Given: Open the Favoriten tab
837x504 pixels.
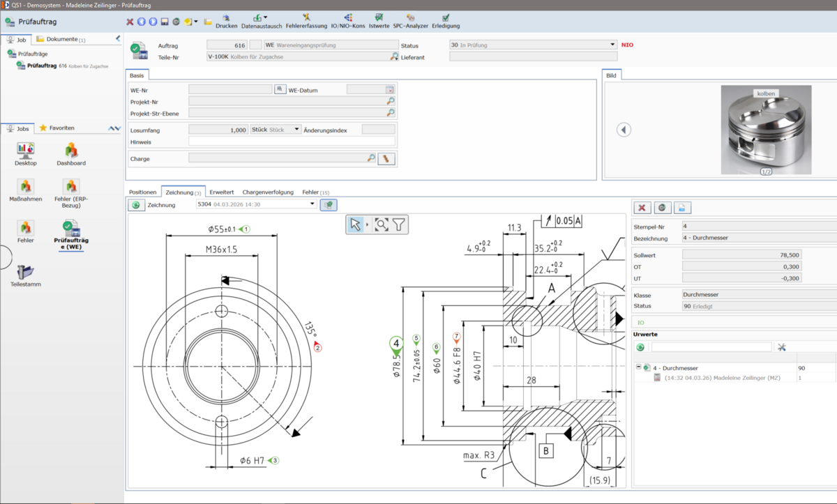Looking at the screenshot, I should pyautogui.click(x=57, y=128).
